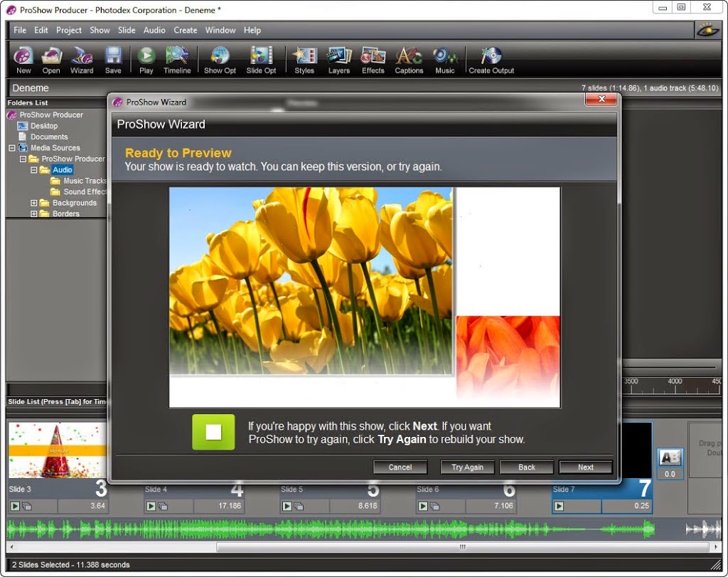Viewport: 728px width, 577px height.
Task: Open the Styles toolbar icon
Action: (304, 60)
